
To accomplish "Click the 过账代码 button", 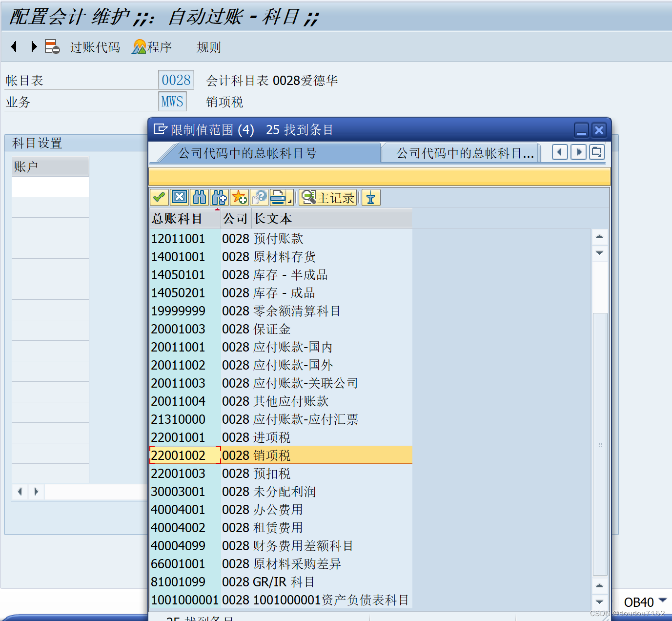I will click(x=94, y=47).
